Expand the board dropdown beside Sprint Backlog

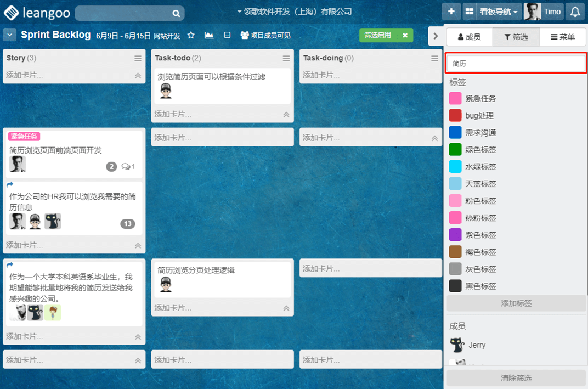[x=10, y=35]
